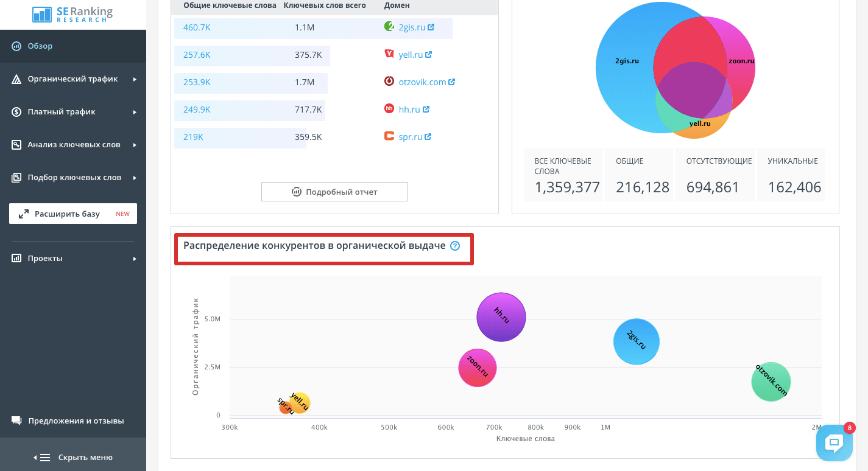Click the spr.ru favicon
Viewport: 868px width, 471px height.
(x=389, y=136)
